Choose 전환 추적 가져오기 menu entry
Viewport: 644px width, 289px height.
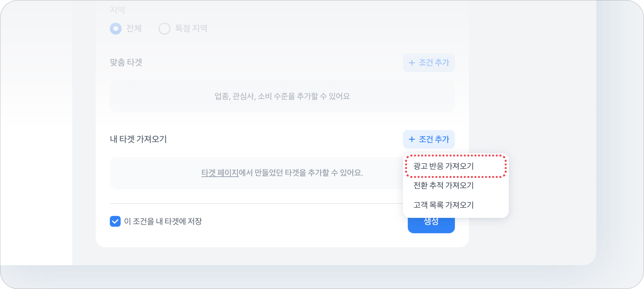(443, 186)
